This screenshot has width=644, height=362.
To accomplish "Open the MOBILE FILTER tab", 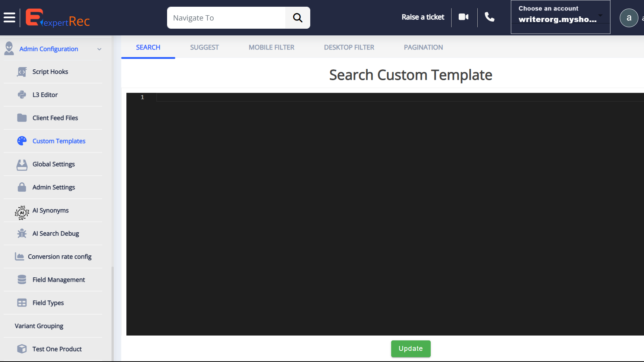I will (271, 47).
